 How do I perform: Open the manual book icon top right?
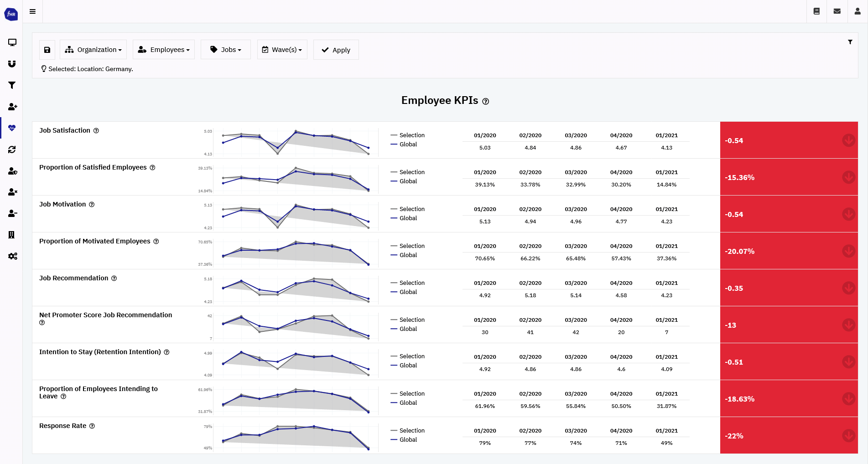click(x=816, y=11)
